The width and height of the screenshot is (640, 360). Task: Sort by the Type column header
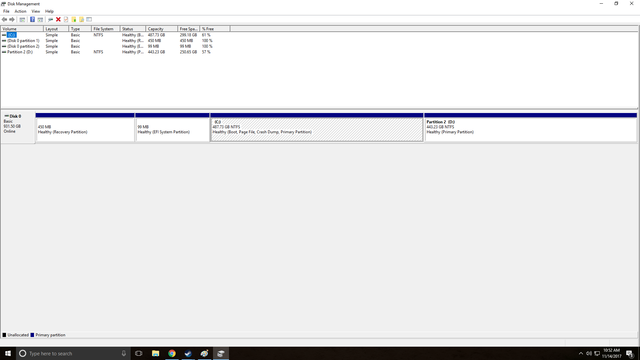coord(80,29)
